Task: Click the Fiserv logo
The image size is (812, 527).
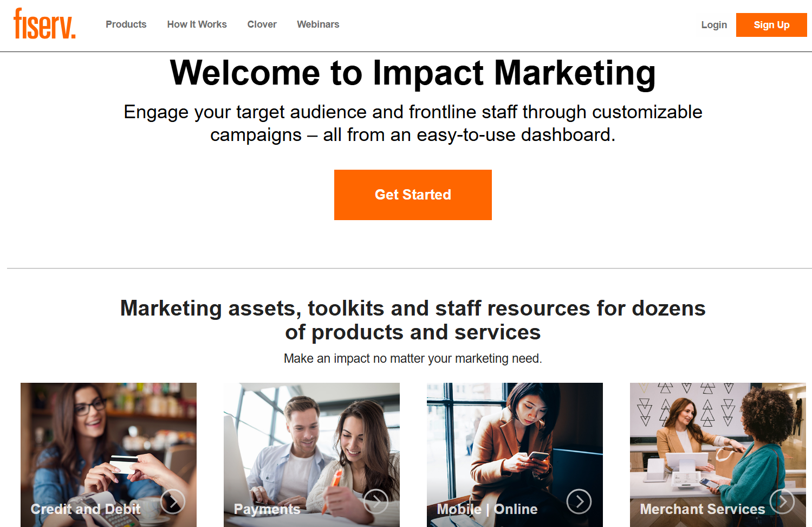Action: (x=44, y=24)
